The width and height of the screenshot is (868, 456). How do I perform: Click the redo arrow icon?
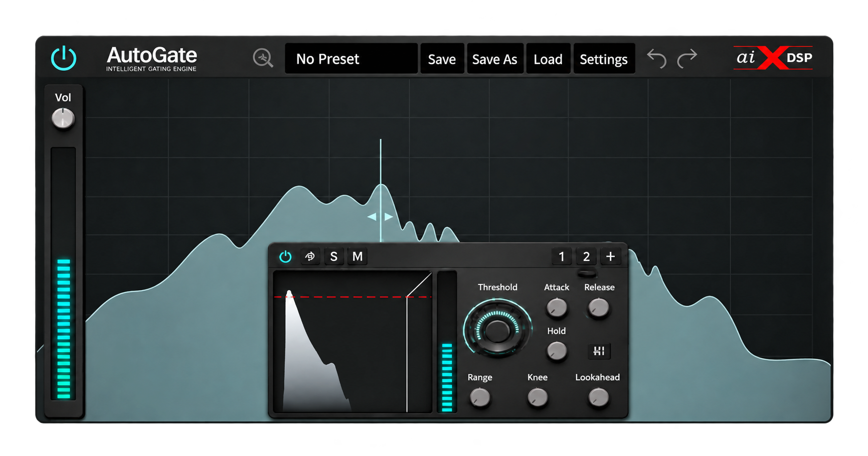pyautogui.click(x=687, y=58)
